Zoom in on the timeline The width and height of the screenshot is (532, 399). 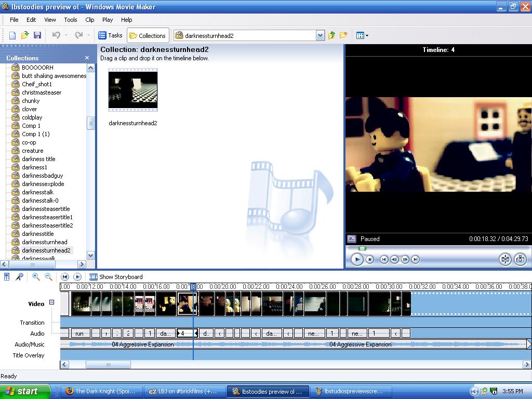[36, 276]
